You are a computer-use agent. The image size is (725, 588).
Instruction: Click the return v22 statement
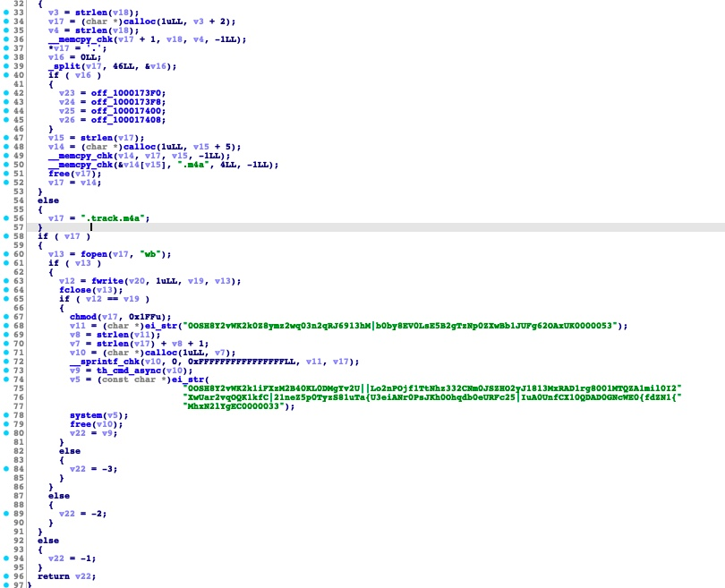[x=66, y=576]
